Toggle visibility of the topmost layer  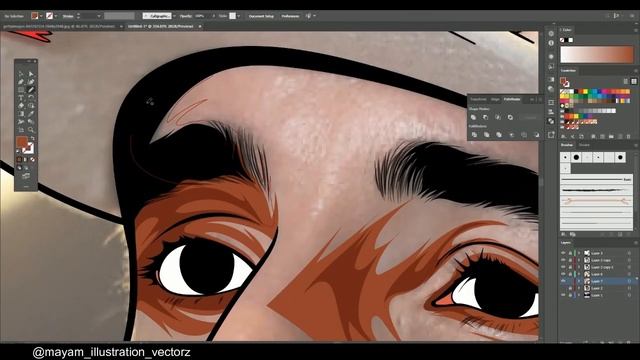coord(563,253)
